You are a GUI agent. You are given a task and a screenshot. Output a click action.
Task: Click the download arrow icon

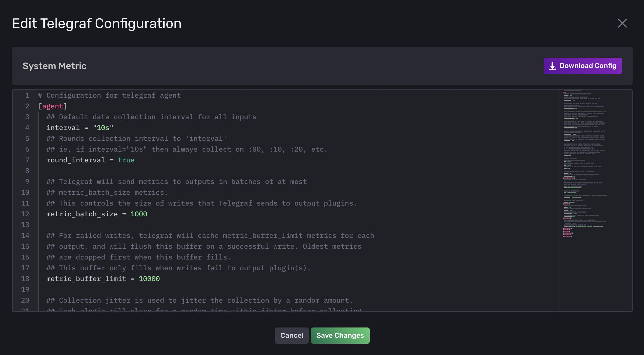[x=552, y=66]
